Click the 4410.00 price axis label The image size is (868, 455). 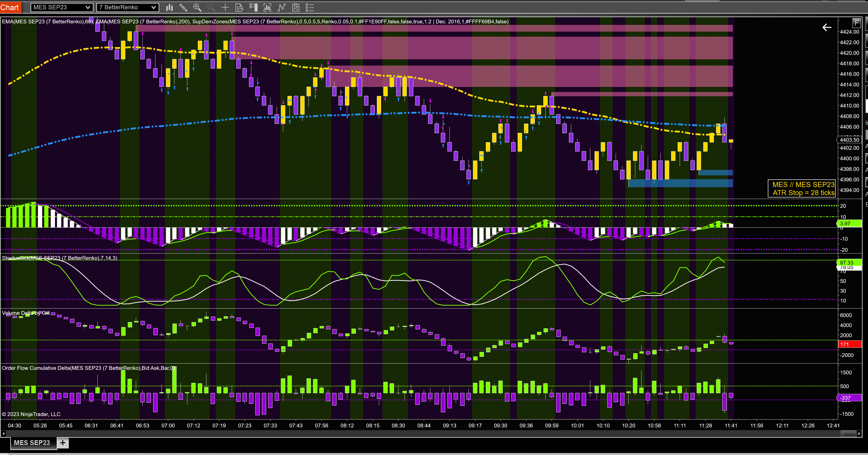pyautogui.click(x=849, y=106)
